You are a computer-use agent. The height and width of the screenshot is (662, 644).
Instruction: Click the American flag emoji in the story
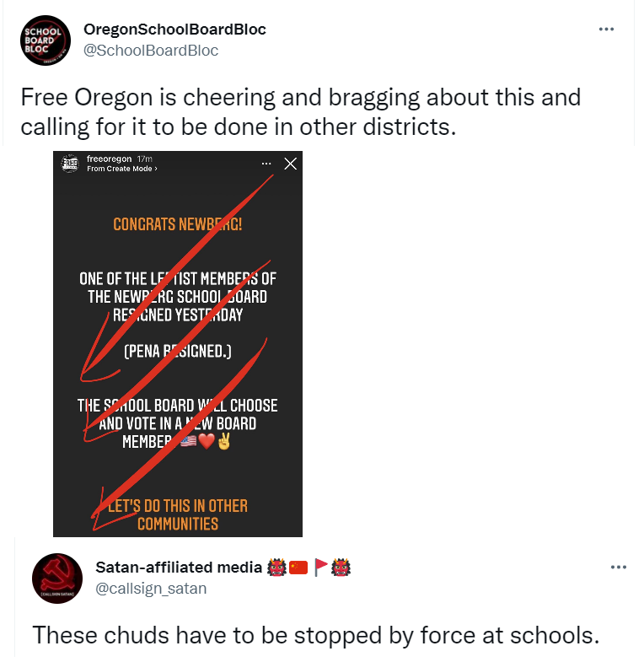point(188,441)
